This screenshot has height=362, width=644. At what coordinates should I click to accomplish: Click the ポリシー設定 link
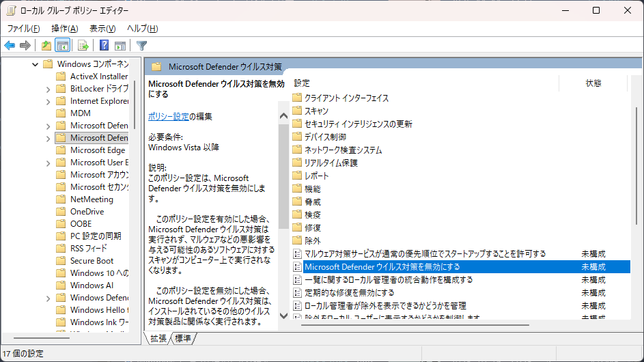coord(168,116)
